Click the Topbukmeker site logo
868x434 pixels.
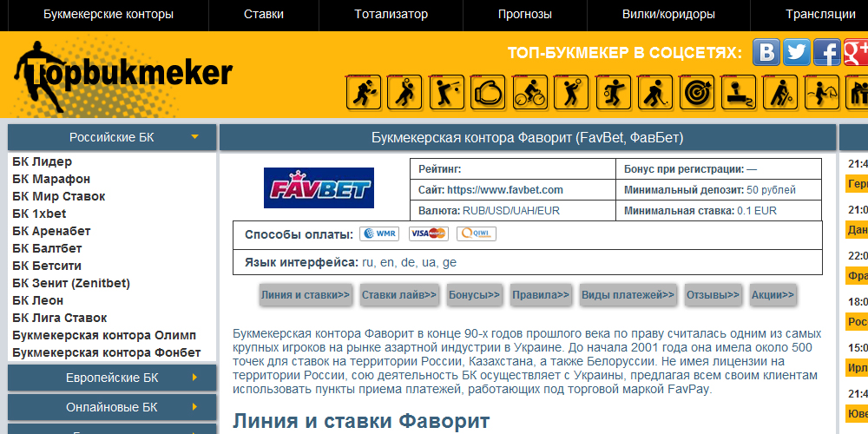tap(123, 76)
